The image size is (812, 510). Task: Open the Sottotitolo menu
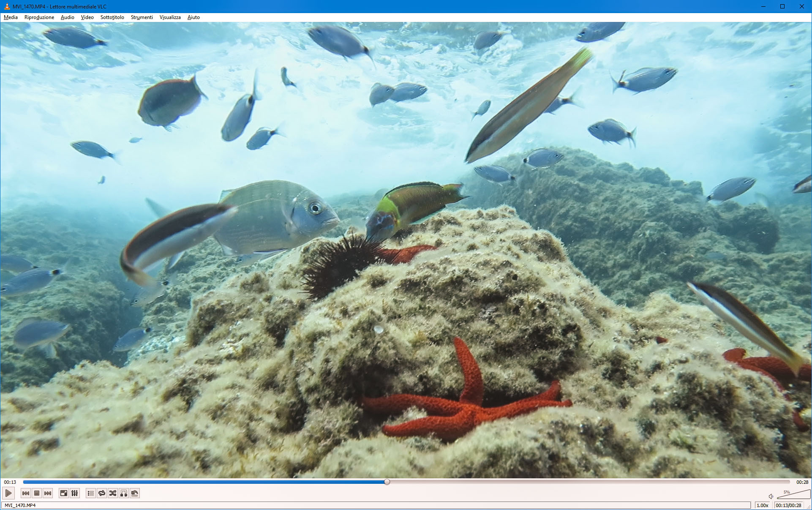point(112,17)
